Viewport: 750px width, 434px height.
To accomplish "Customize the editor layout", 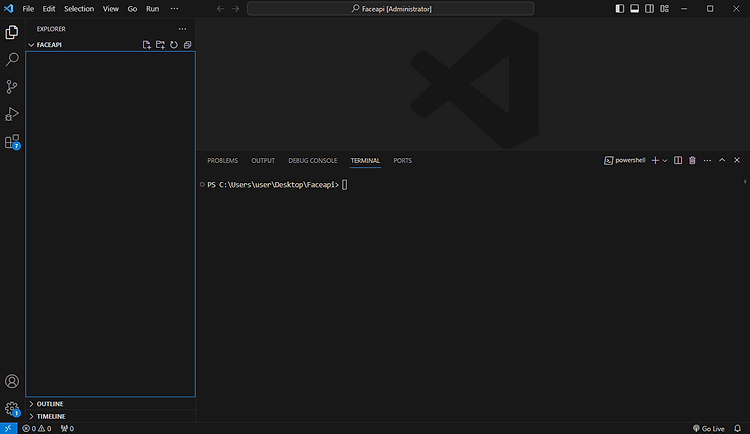I will coord(664,9).
